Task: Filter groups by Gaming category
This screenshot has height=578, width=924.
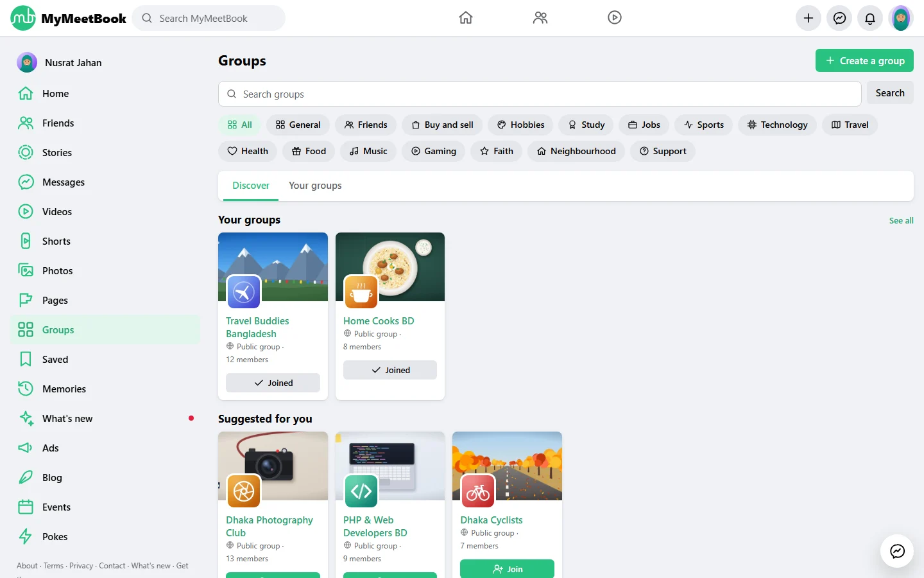Action: coord(434,151)
